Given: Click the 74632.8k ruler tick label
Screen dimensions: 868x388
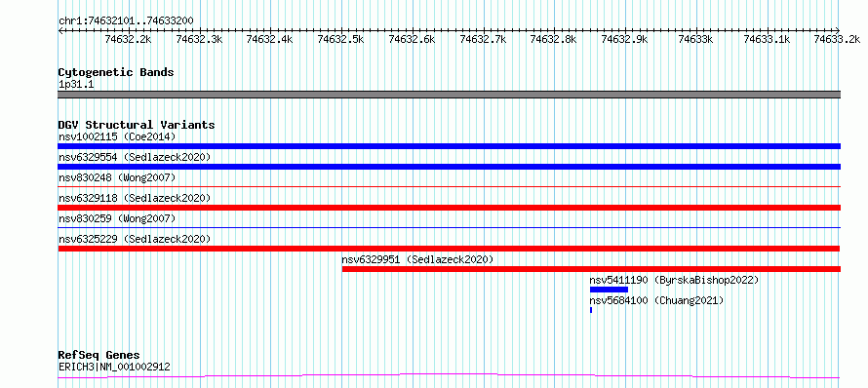Looking at the screenshot, I should pos(554,39).
